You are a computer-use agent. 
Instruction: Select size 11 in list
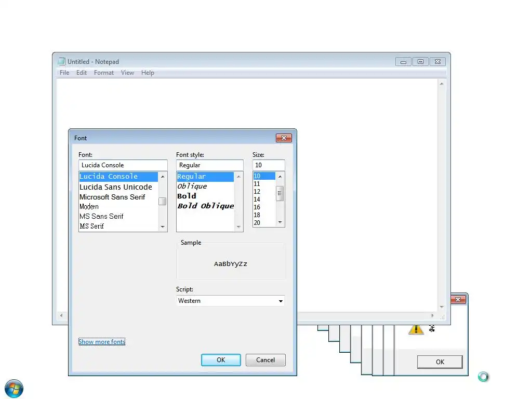264,184
